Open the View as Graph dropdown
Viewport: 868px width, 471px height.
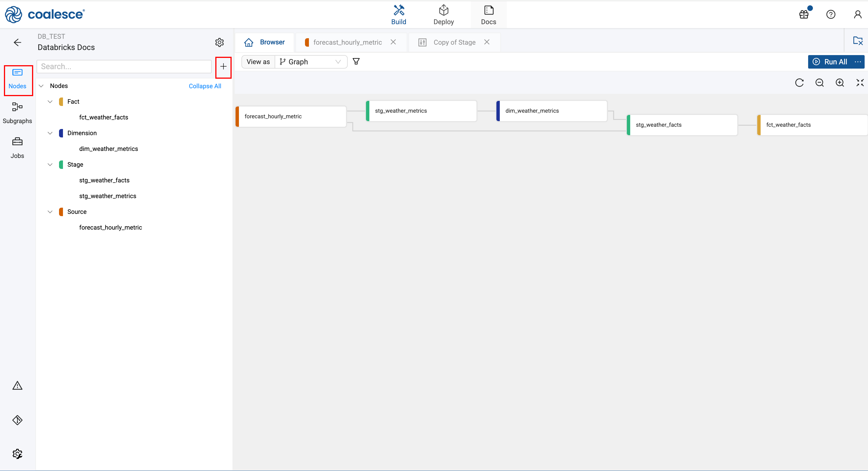pos(311,62)
